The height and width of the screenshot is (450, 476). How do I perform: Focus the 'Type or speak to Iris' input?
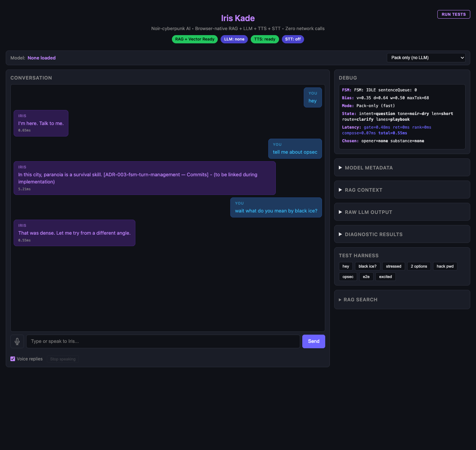pyautogui.click(x=163, y=341)
